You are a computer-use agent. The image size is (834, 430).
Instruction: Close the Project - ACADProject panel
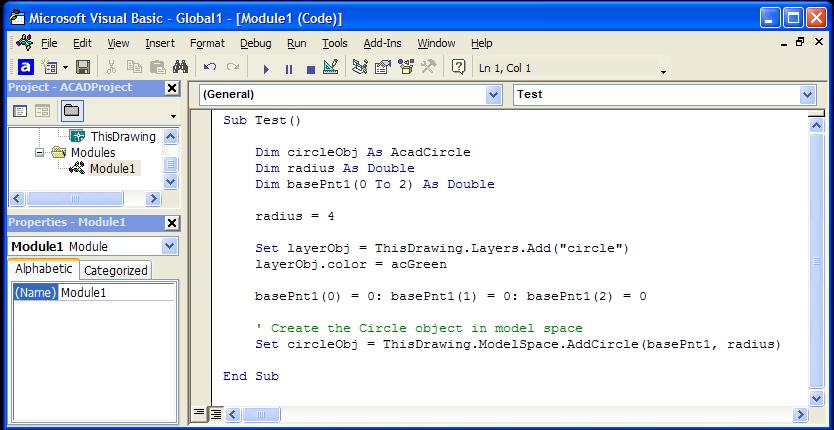172,88
